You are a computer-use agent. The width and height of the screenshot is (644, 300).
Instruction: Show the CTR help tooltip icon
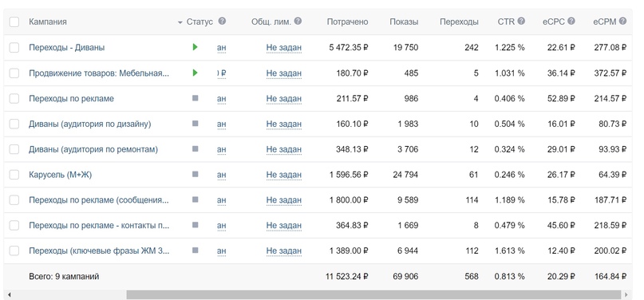[521, 21]
